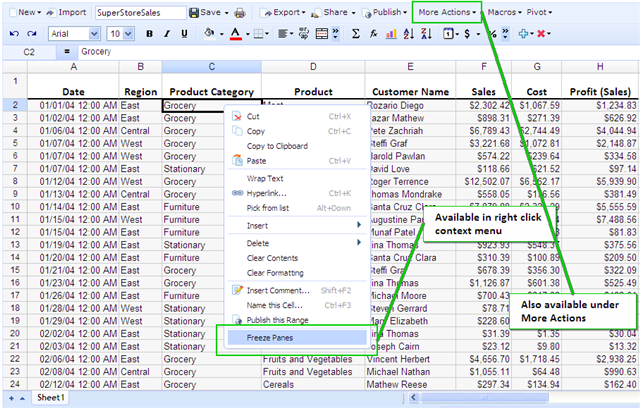Click the red font color swatch
The image size is (640, 408).
[233, 33]
